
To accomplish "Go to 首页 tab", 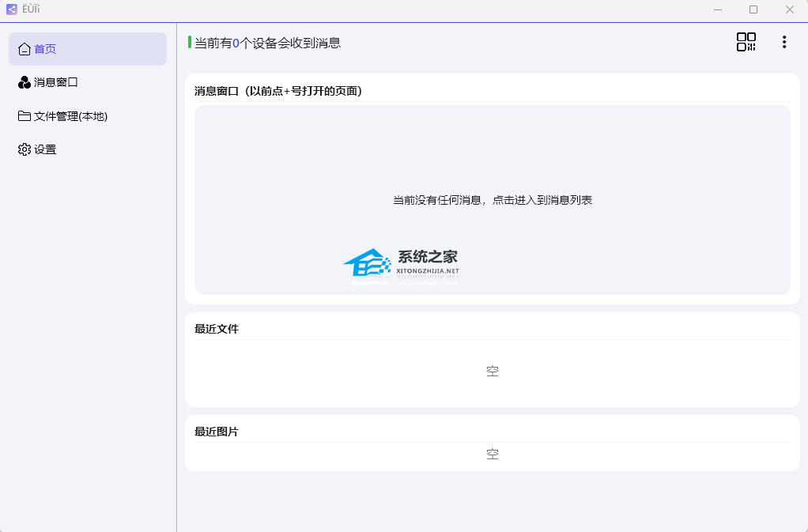I will (88, 49).
